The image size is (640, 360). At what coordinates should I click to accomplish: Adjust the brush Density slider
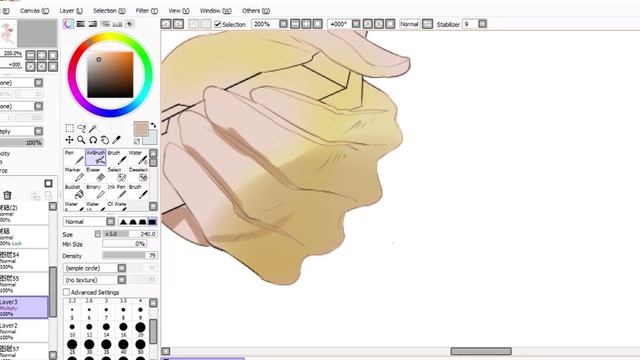tap(130, 256)
